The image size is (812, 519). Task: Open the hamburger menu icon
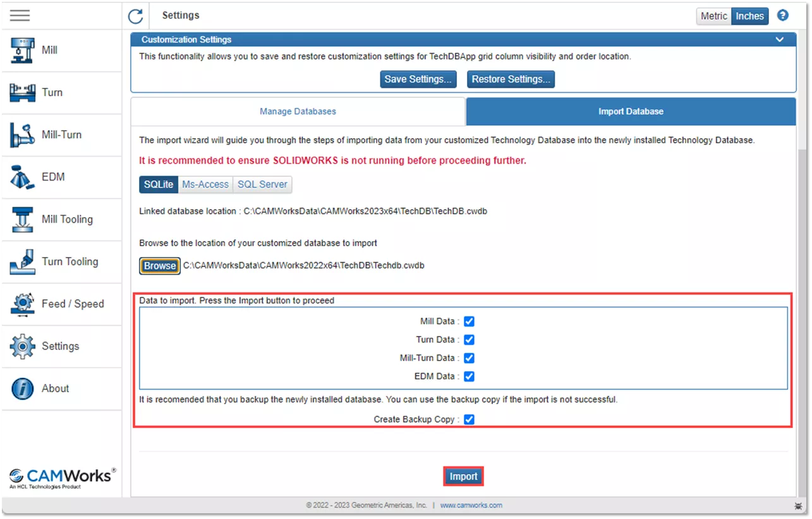(20, 16)
